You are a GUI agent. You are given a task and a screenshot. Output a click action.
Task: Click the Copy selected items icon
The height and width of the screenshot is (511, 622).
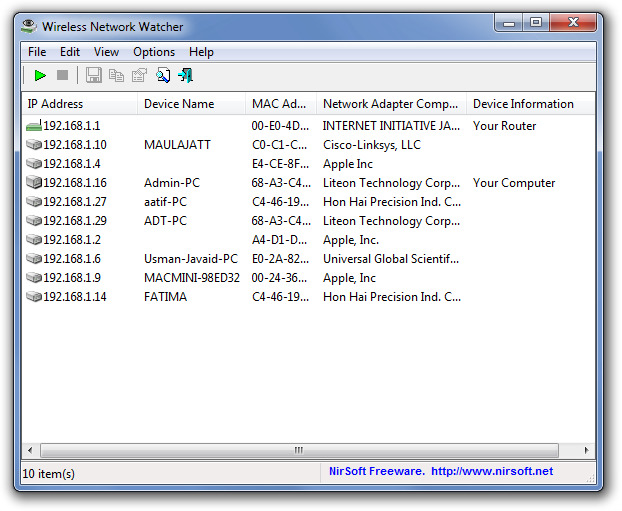pos(116,75)
